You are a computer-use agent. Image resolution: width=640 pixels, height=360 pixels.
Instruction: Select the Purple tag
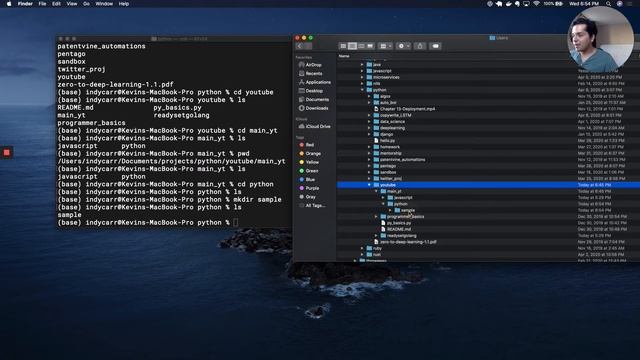309,188
